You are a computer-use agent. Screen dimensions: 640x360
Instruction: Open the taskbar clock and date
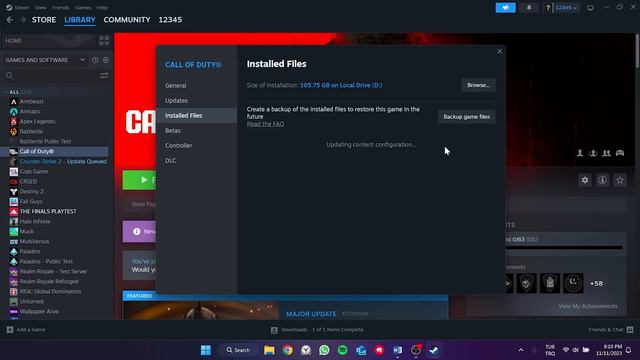pos(609,350)
